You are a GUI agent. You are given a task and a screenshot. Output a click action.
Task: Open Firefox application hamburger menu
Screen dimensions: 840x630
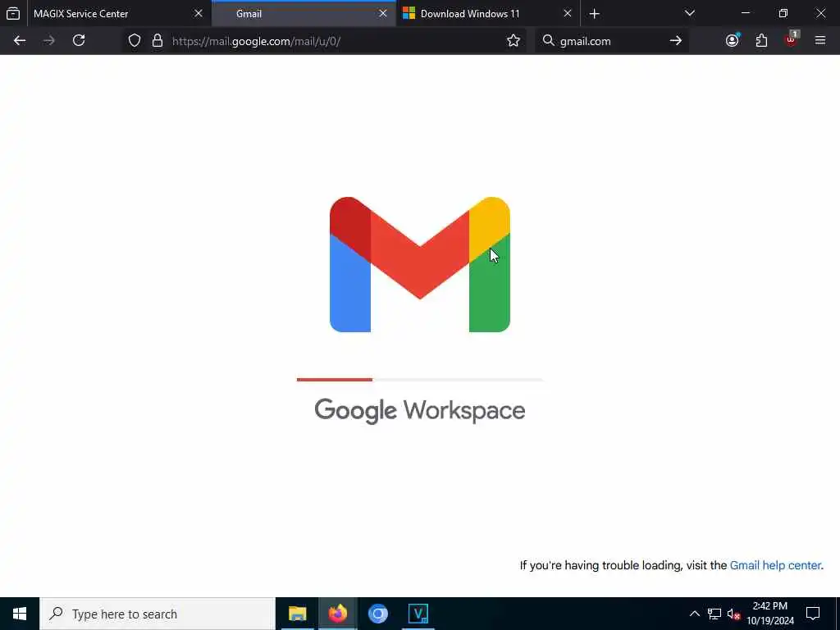(x=820, y=41)
